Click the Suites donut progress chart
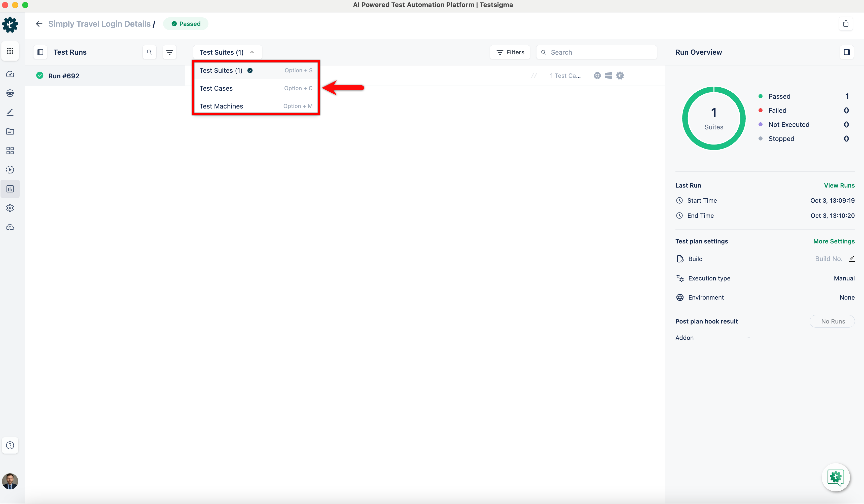 tap(713, 118)
